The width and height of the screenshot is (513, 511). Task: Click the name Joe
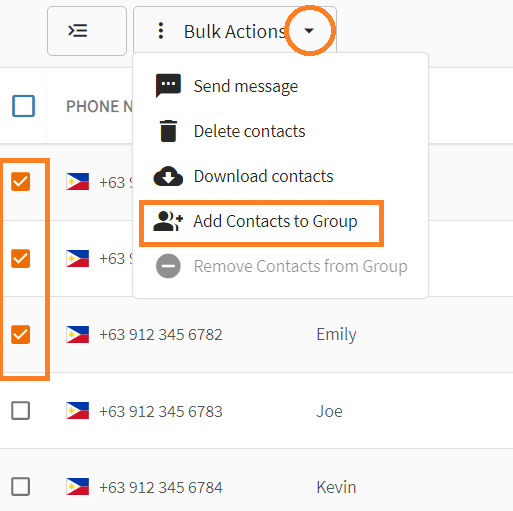tap(329, 411)
